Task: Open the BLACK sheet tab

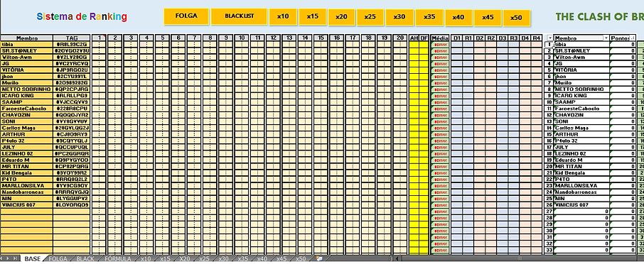Action: point(85,258)
